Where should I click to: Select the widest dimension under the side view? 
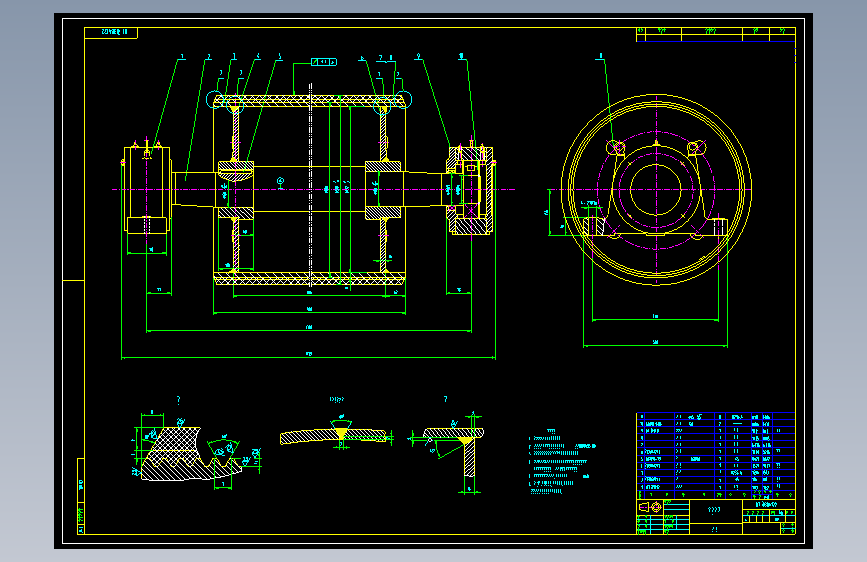[x=655, y=345]
